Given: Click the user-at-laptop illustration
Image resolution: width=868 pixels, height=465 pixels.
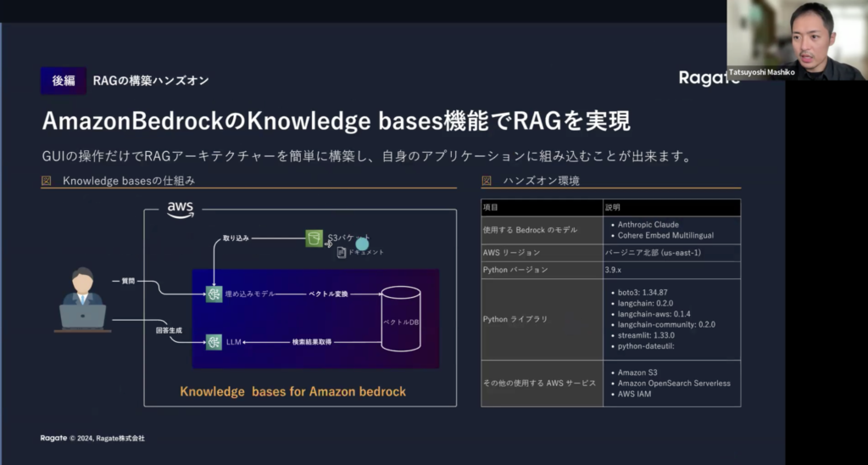Looking at the screenshot, I should click(x=82, y=300).
